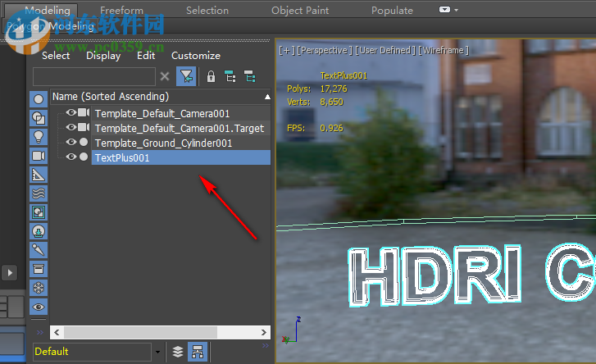Select Template_Default_Camera001.Target in the list
Viewport: 596px width, 364px height.
click(x=181, y=129)
